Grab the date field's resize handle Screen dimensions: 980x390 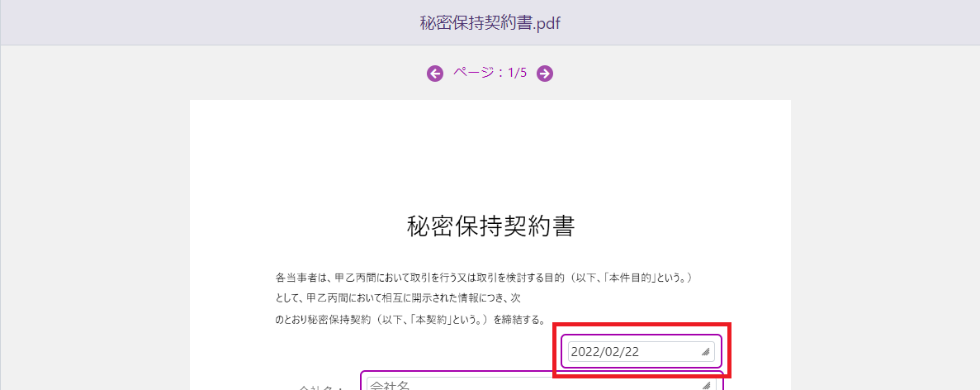click(706, 352)
